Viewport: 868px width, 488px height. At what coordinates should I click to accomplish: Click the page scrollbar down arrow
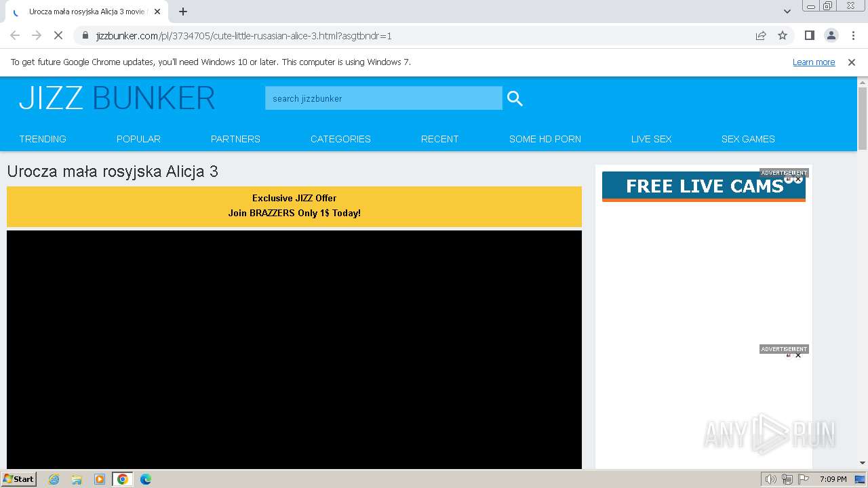[863, 463]
